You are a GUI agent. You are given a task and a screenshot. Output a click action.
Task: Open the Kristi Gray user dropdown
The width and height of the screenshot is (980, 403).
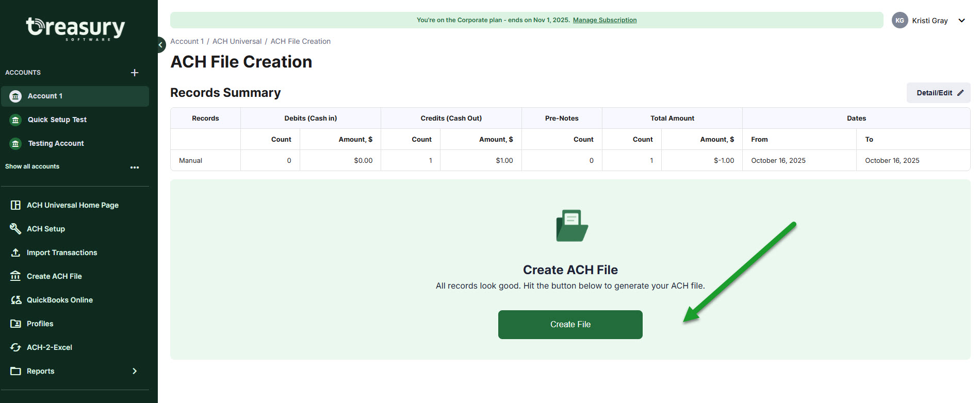(961, 21)
